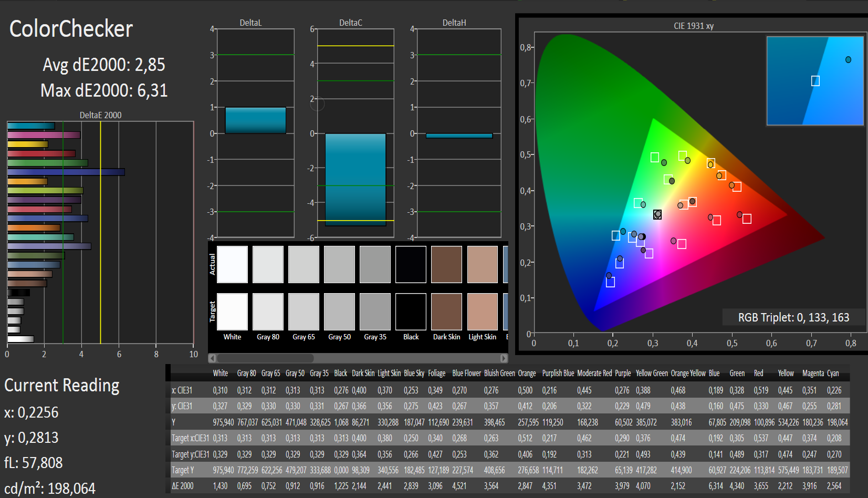
Task: Click the 'Gray 80' column header in the table
Action: [x=246, y=373]
